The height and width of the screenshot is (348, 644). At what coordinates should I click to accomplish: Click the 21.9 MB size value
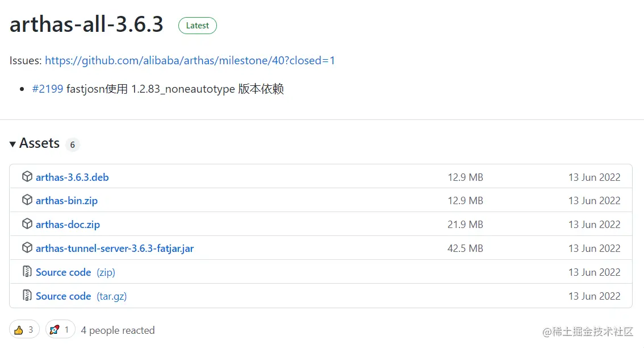465,225
